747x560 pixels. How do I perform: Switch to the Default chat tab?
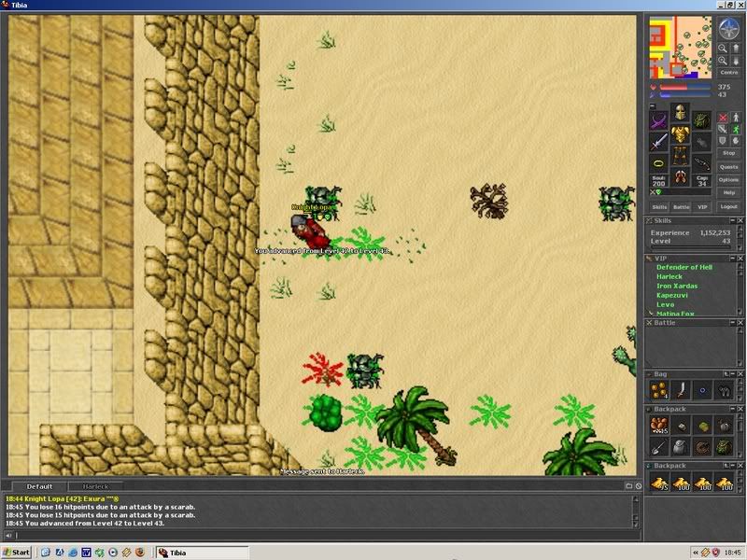[39, 486]
